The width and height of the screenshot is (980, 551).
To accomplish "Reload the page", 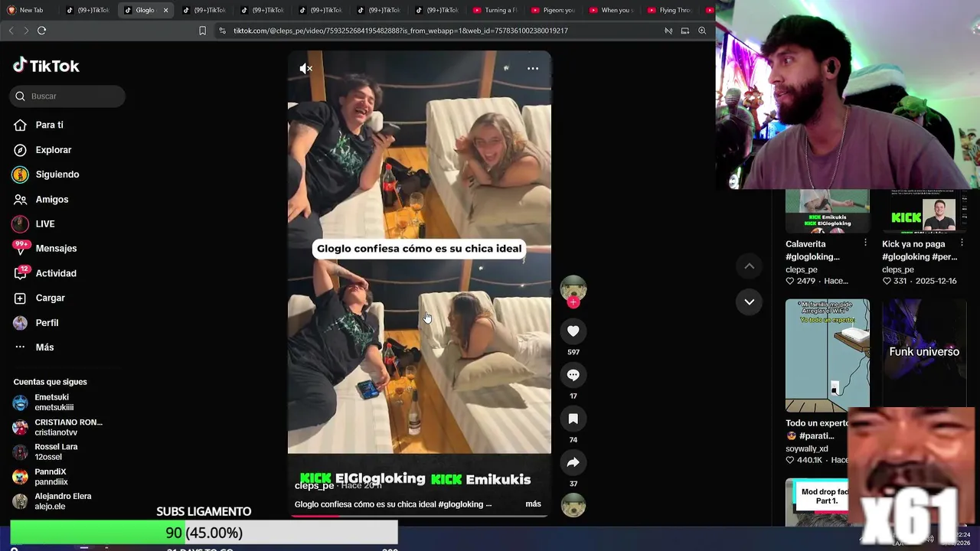I will 41,31.
